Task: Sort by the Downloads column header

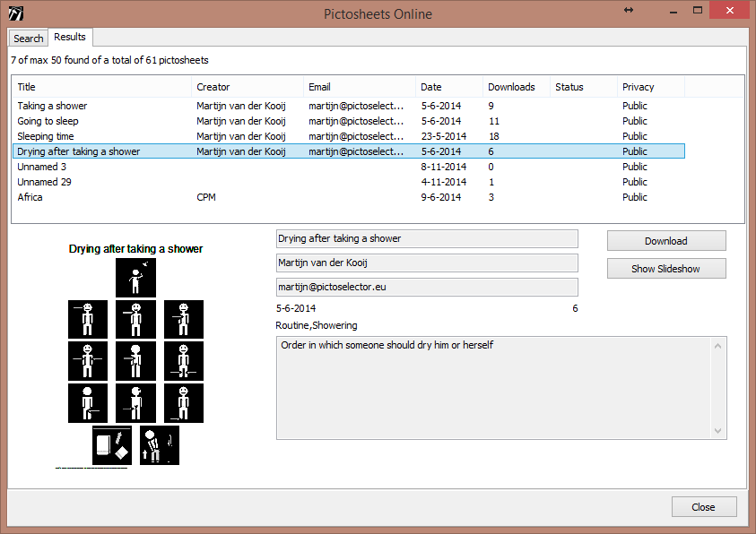Action: [x=511, y=87]
